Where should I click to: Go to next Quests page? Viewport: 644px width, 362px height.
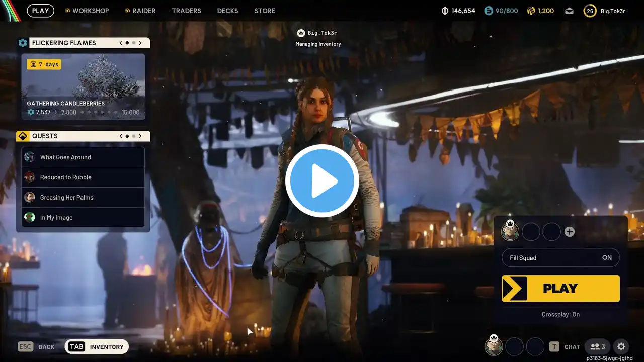[140, 136]
